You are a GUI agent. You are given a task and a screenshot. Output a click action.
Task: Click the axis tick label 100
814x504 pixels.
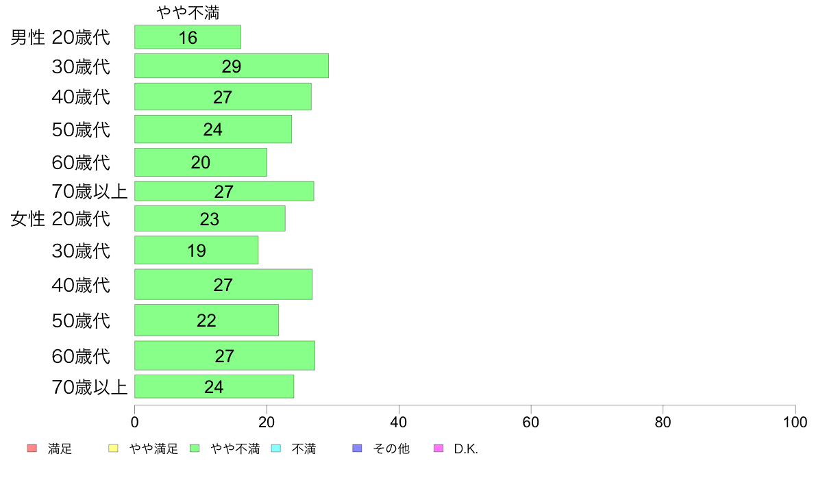795,423
